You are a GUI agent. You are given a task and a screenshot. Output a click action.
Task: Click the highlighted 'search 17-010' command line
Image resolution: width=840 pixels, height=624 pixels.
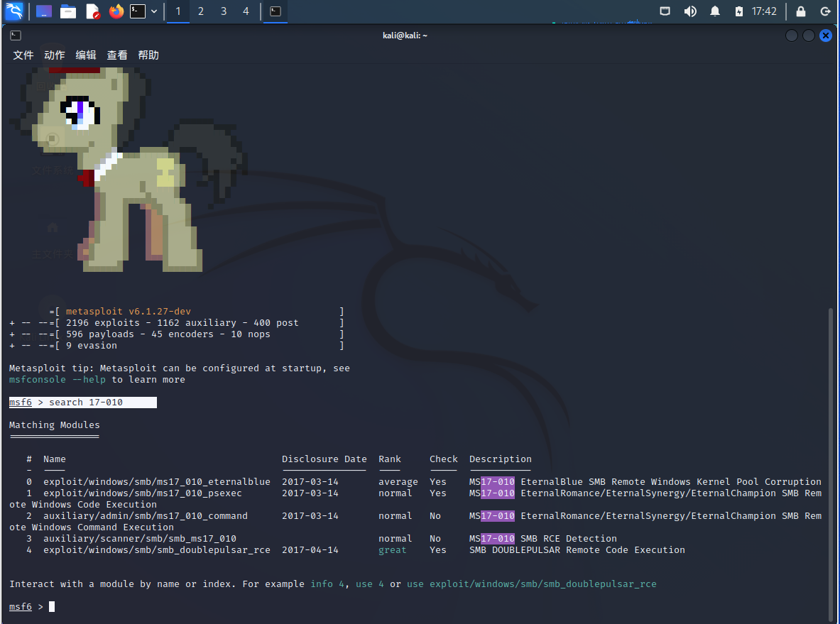tap(83, 403)
